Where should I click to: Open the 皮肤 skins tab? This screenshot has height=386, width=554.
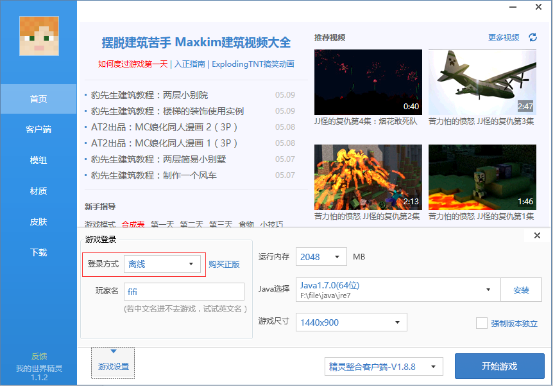(x=38, y=221)
